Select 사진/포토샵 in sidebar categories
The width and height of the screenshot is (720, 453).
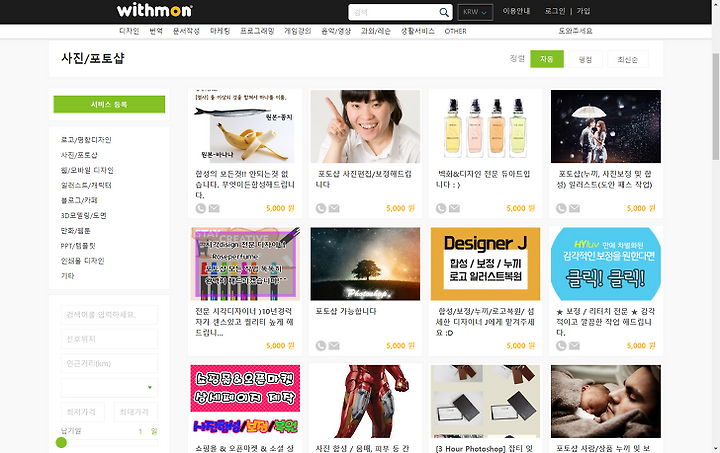[x=79, y=155]
